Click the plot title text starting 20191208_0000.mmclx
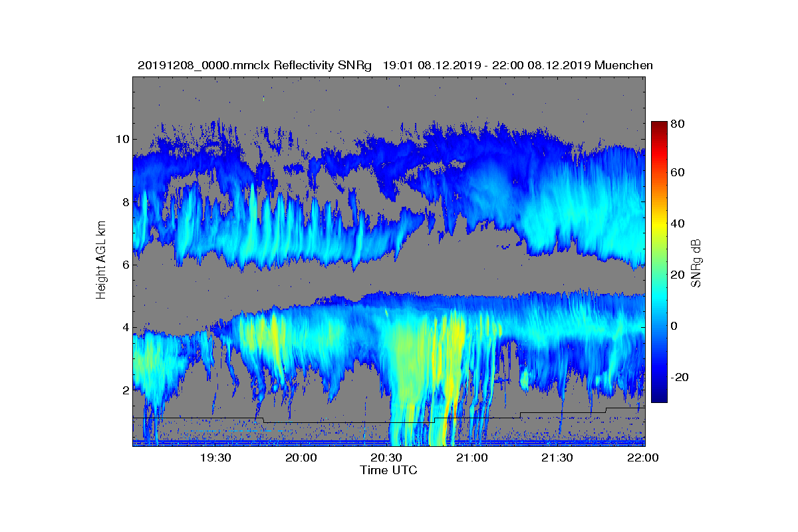798x532 pixels. (395, 65)
